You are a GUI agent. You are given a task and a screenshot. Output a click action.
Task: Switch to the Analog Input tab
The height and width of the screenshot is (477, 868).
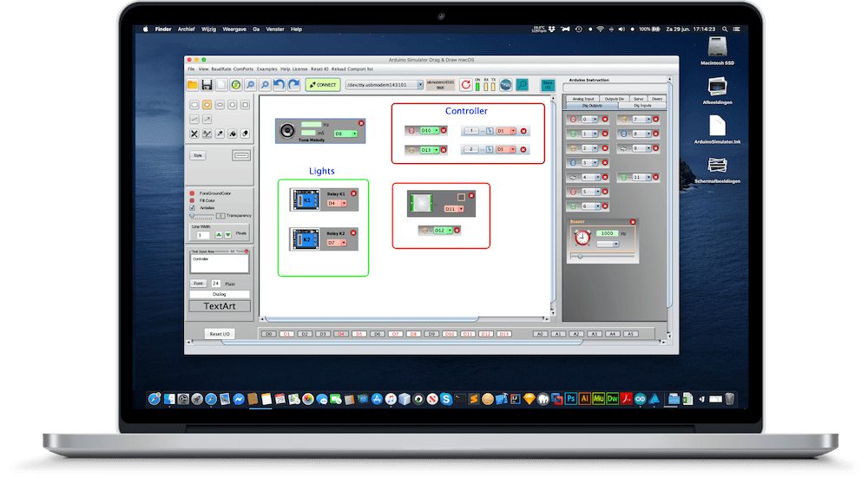[583, 99]
